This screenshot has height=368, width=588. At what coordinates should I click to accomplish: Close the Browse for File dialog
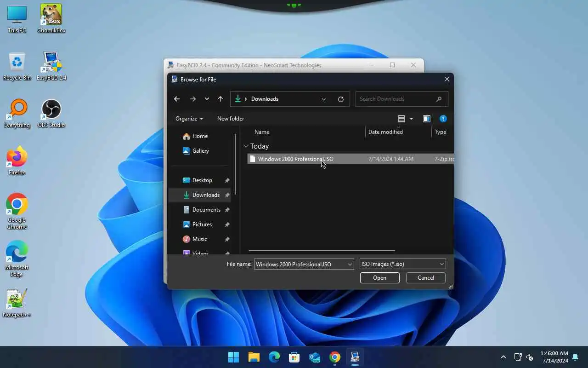click(447, 79)
